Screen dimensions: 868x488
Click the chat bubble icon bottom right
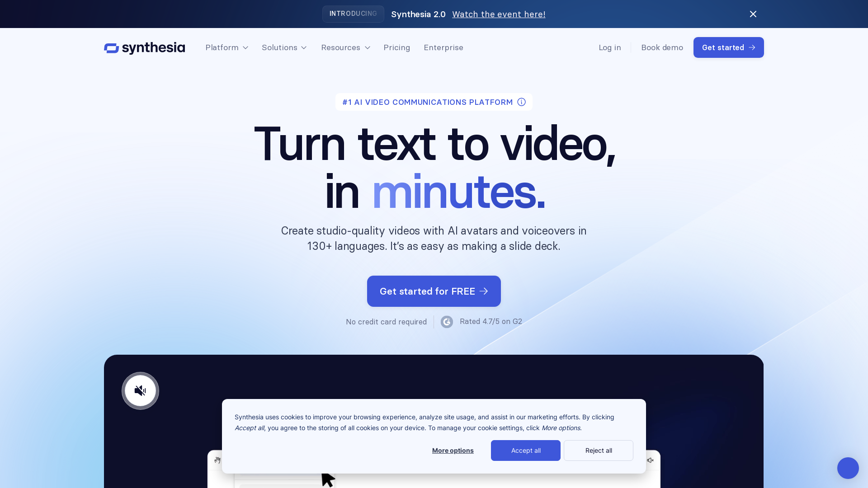pyautogui.click(x=848, y=468)
